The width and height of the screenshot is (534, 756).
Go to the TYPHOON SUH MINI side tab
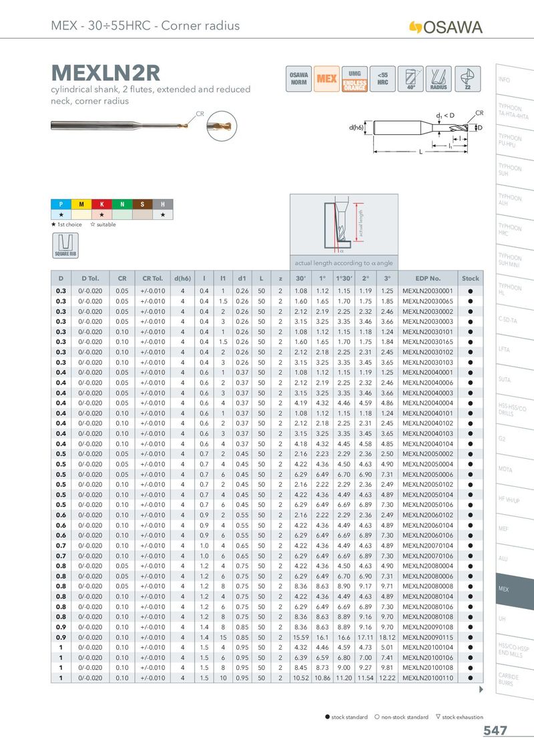click(x=514, y=261)
